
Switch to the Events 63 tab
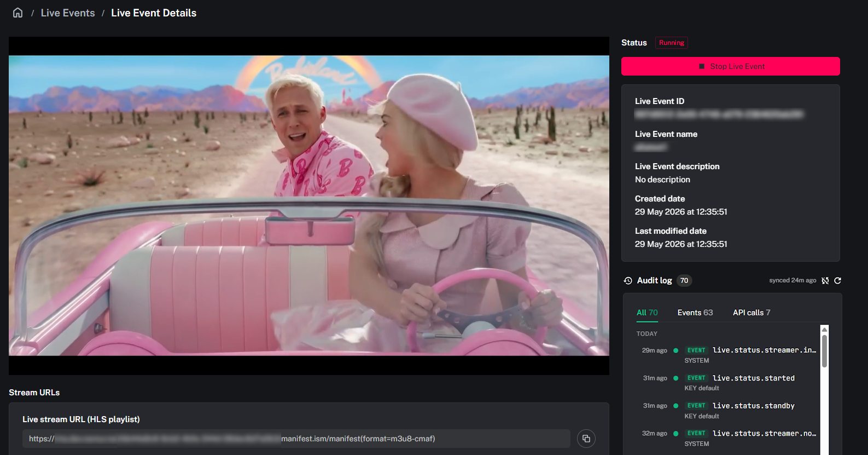point(695,313)
